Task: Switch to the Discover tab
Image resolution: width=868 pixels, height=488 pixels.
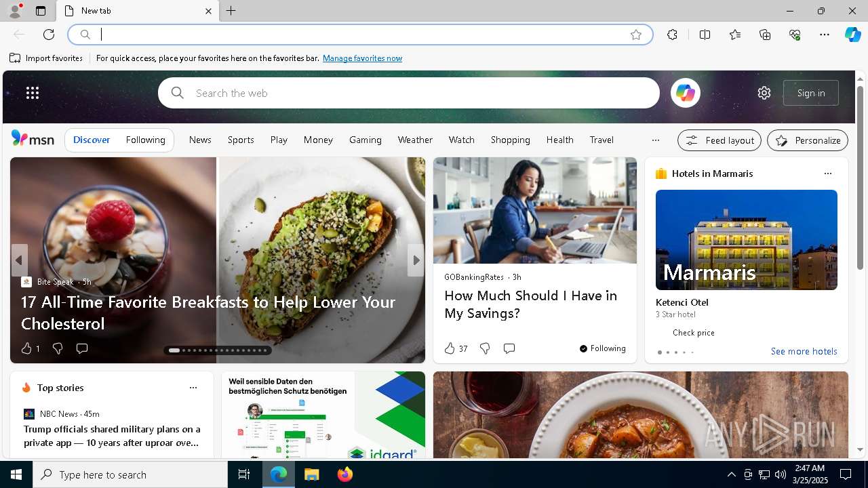Action: pos(92,140)
